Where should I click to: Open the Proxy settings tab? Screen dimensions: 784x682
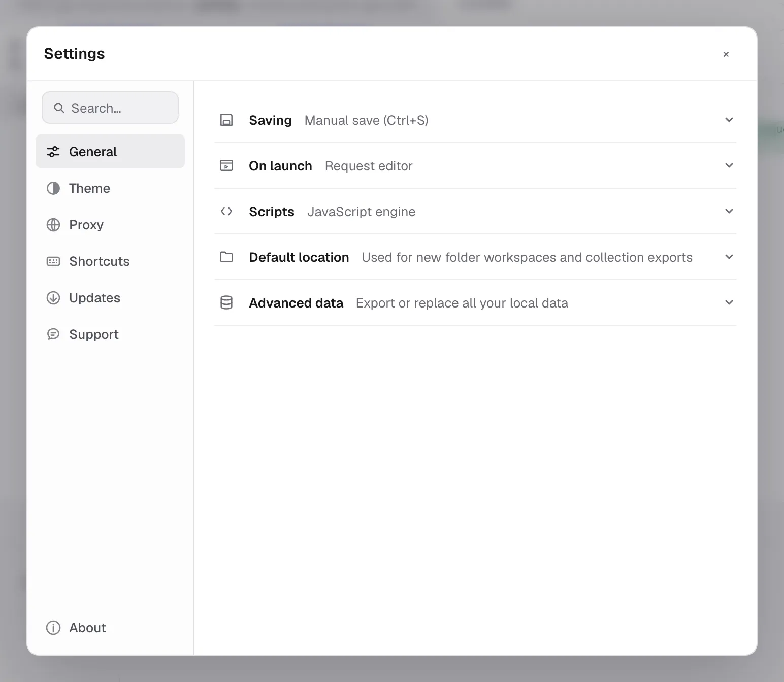click(110, 225)
